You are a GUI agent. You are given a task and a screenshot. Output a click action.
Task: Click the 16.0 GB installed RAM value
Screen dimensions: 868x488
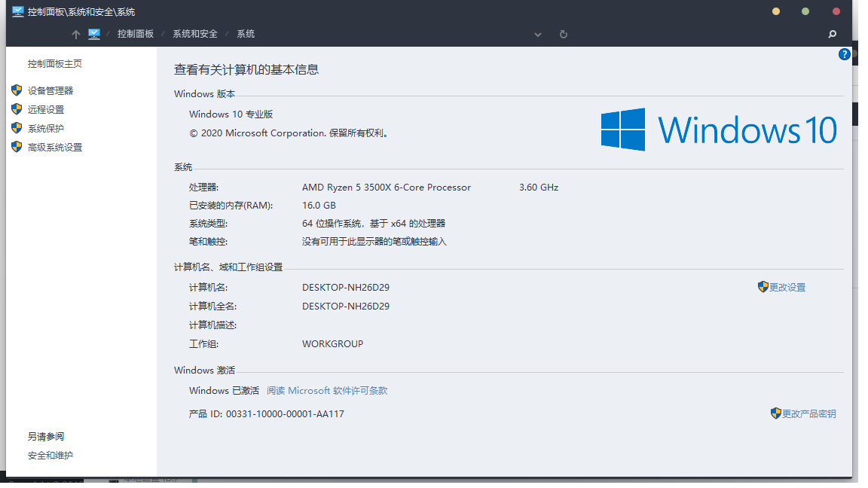click(319, 206)
